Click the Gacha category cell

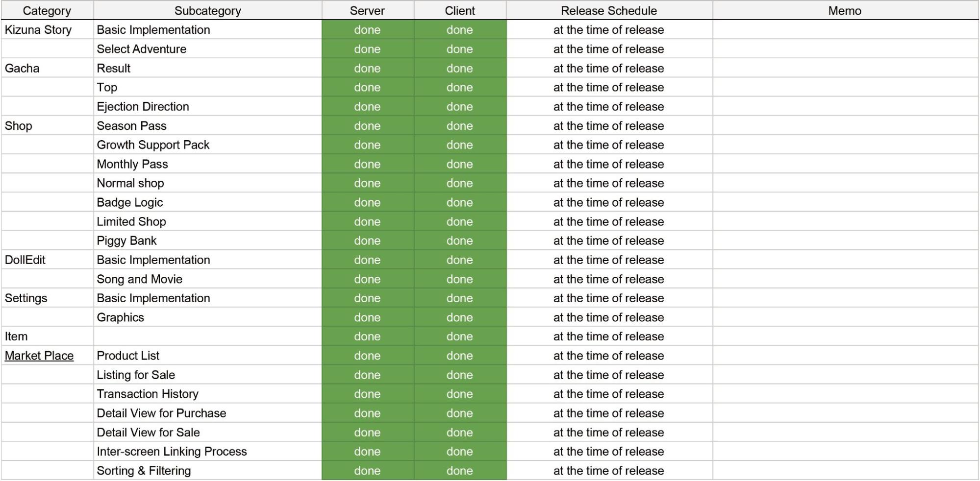[47, 68]
